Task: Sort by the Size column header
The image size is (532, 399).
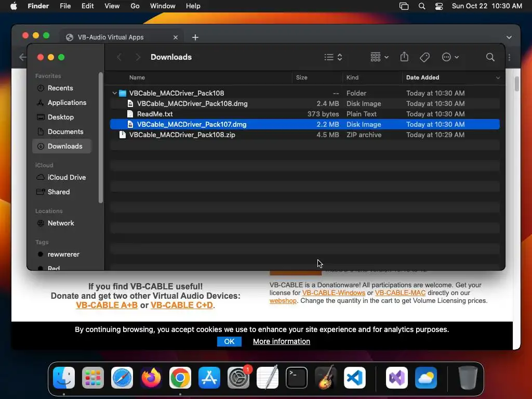Action: click(x=302, y=78)
